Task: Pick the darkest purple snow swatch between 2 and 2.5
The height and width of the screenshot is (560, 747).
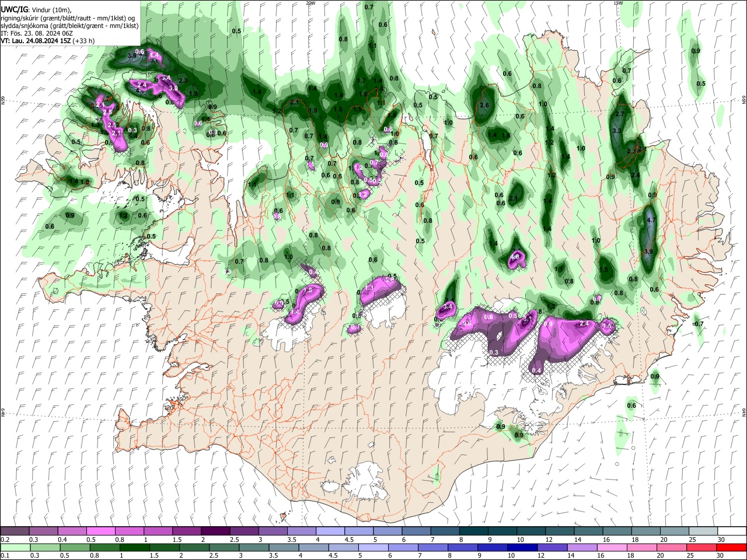Action: 215,531
